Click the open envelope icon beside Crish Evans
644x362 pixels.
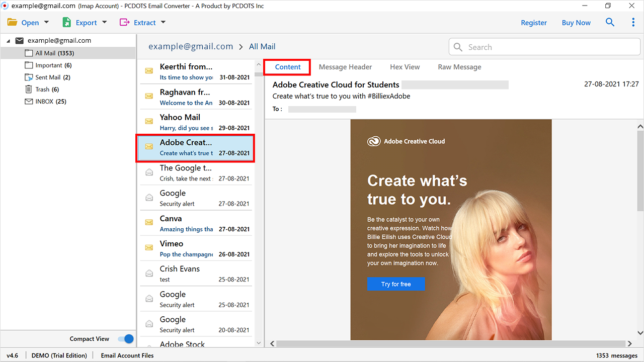click(149, 273)
